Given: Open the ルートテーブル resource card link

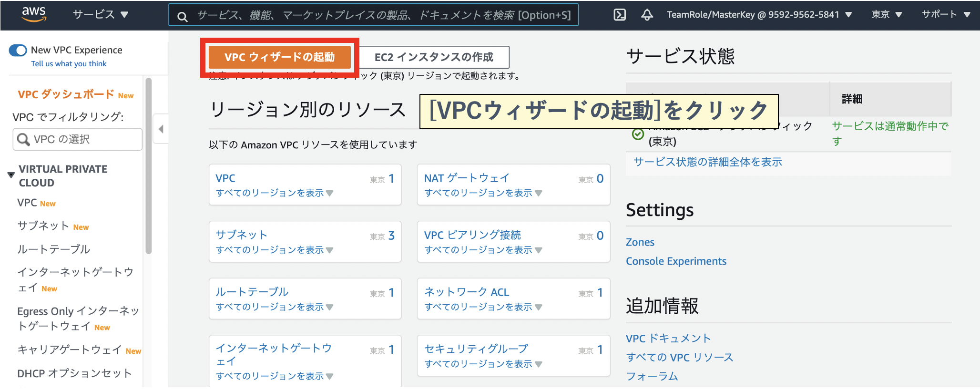Looking at the screenshot, I should pyautogui.click(x=252, y=292).
